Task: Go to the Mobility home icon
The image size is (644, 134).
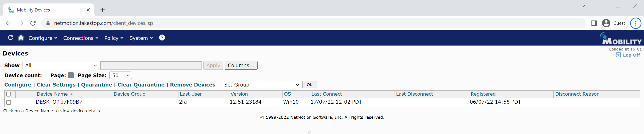Action: 21,38
